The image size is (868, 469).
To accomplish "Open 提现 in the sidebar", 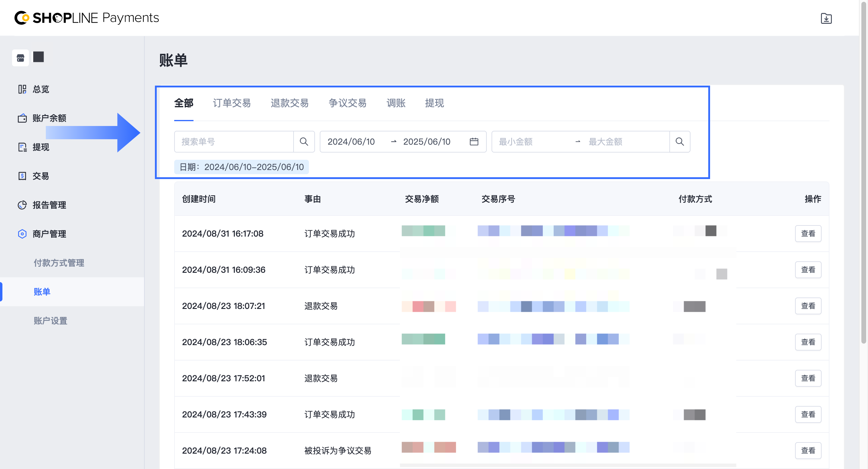I will (x=40, y=147).
